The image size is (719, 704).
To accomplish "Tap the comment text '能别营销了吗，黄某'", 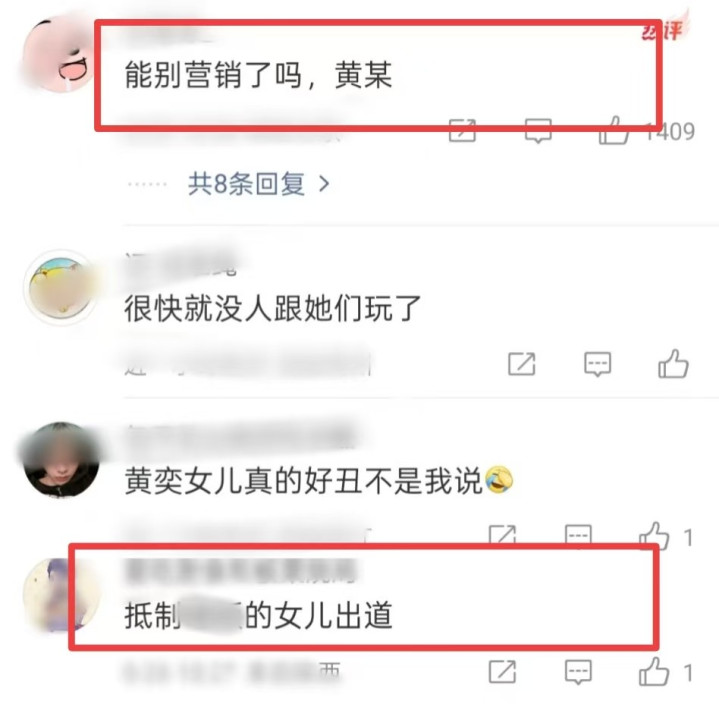I will (259, 75).
